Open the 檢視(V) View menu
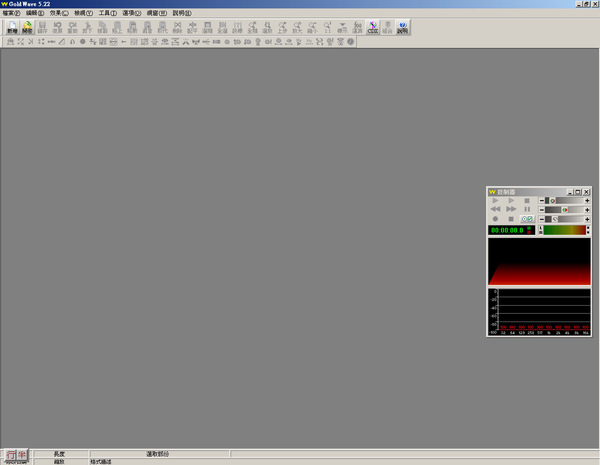Image resolution: width=600 pixels, height=465 pixels. click(83, 13)
